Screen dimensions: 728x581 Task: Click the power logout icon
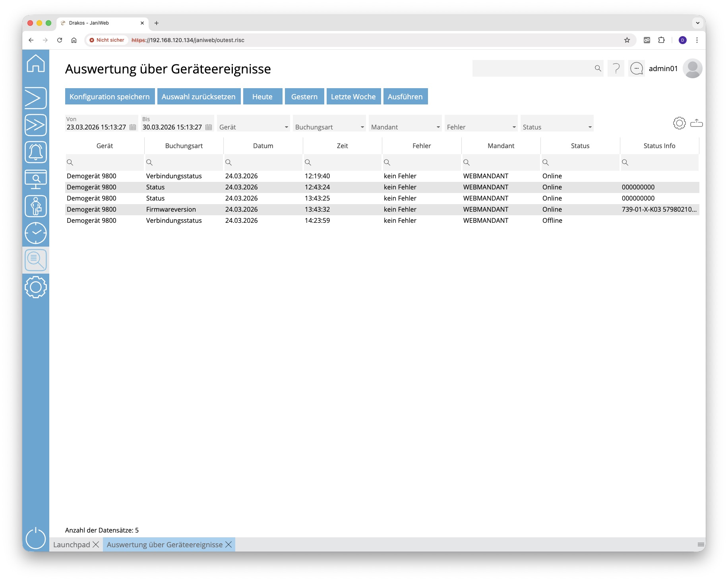point(36,538)
